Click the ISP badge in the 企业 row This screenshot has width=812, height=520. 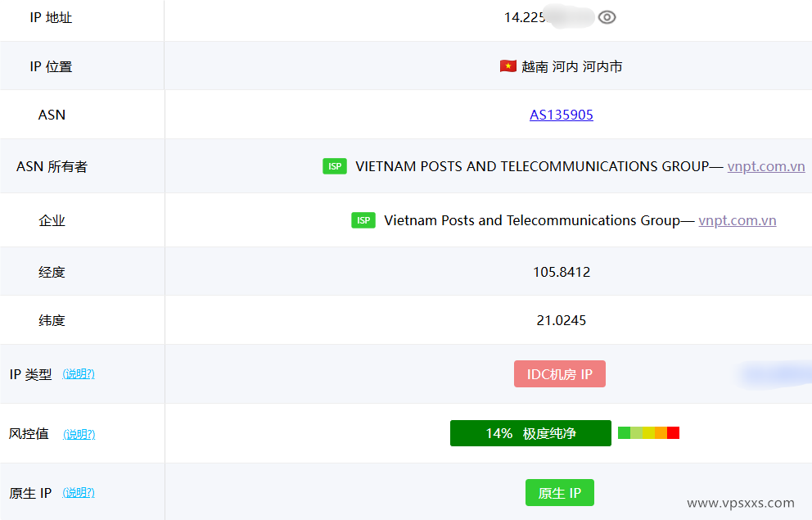[363, 219]
